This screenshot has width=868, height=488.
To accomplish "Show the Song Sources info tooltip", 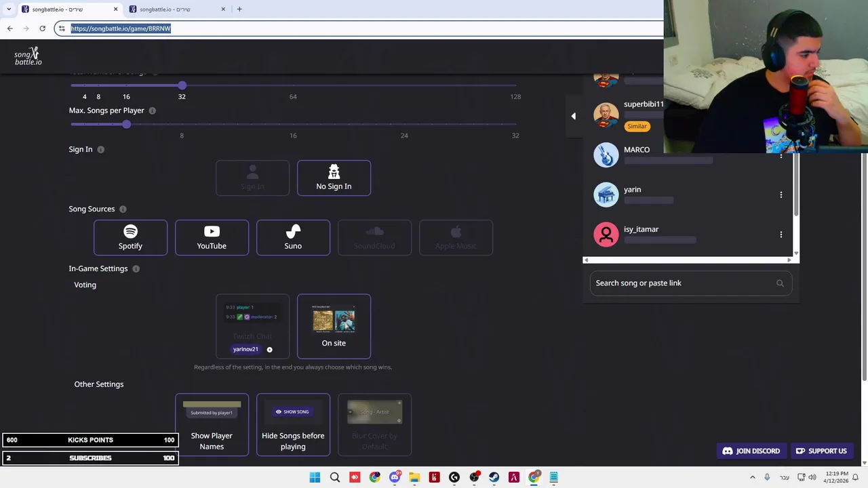I will point(123,209).
